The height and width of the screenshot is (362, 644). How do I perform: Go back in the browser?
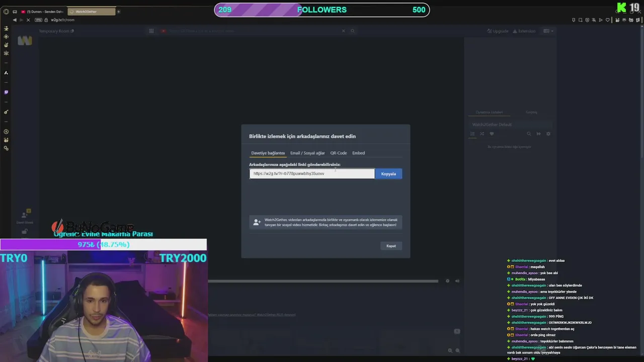pyautogui.click(x=14, y=20)
